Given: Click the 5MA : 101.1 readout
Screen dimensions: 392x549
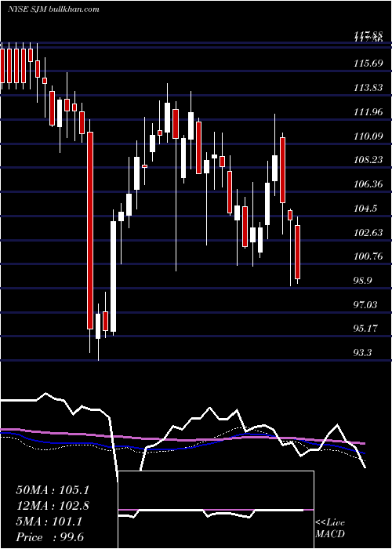Looking at the screenshot, I should click(x=49, y=522).
